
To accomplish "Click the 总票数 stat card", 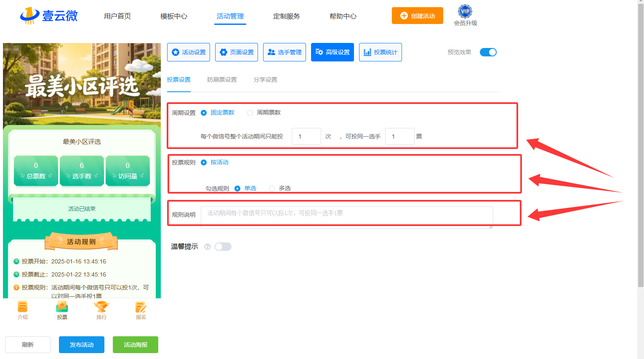I will 36,171.
